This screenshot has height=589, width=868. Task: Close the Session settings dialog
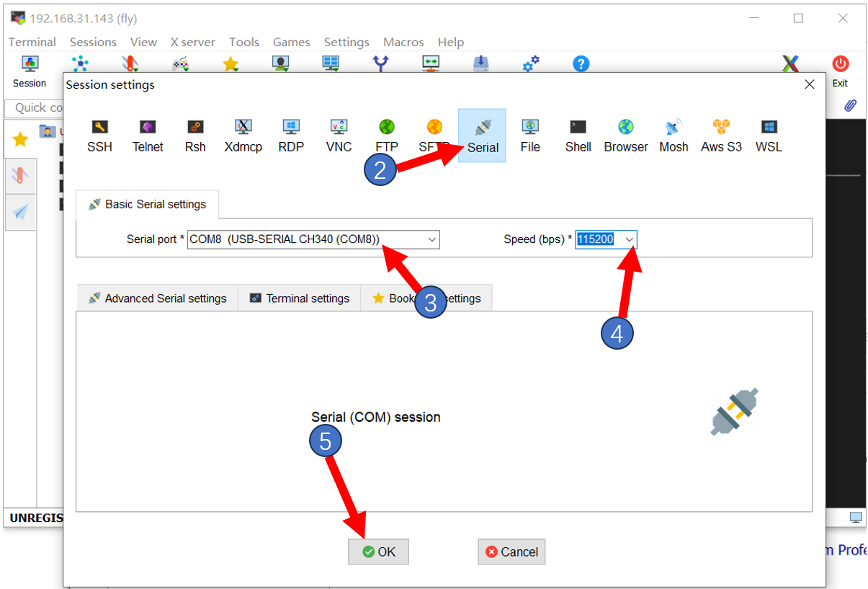(x=810, y=84)
